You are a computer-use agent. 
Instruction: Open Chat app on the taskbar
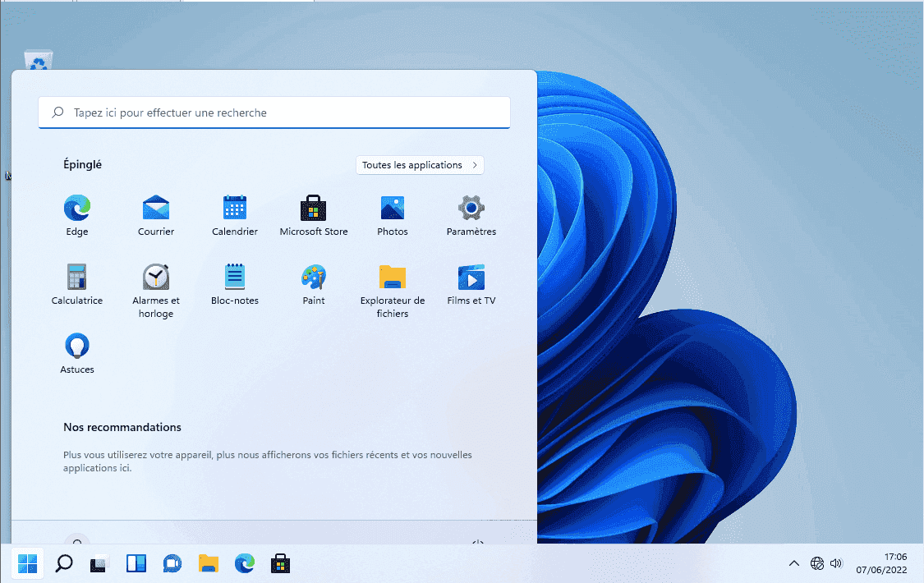click(x=172, y=563)
